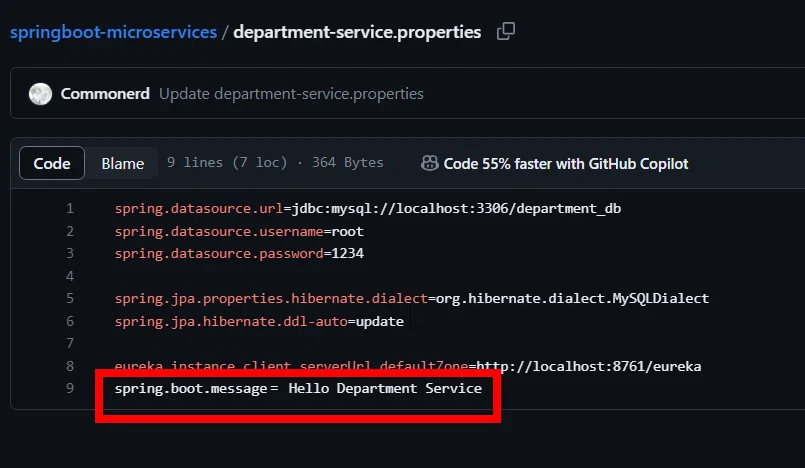Switch to the Blame tab
The width and height of the screenshot is (805, 468).
tap(123, 163)
